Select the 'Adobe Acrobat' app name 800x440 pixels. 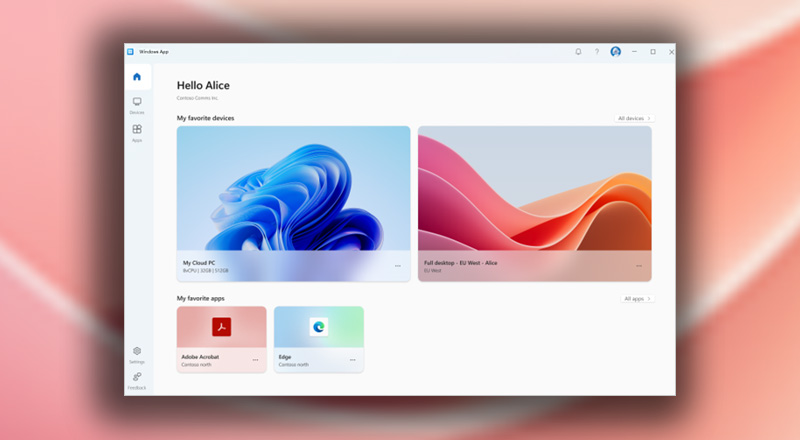coord(200,357)
